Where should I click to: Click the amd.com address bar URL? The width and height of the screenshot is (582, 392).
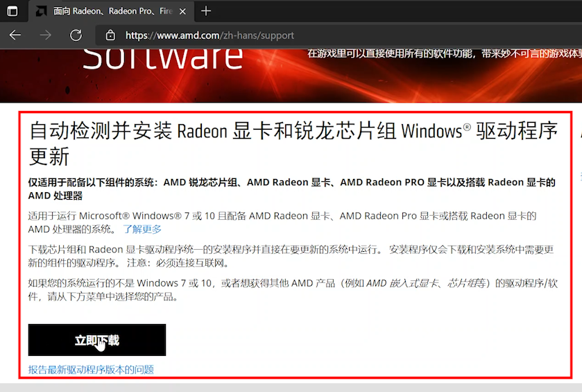[209, 35]
